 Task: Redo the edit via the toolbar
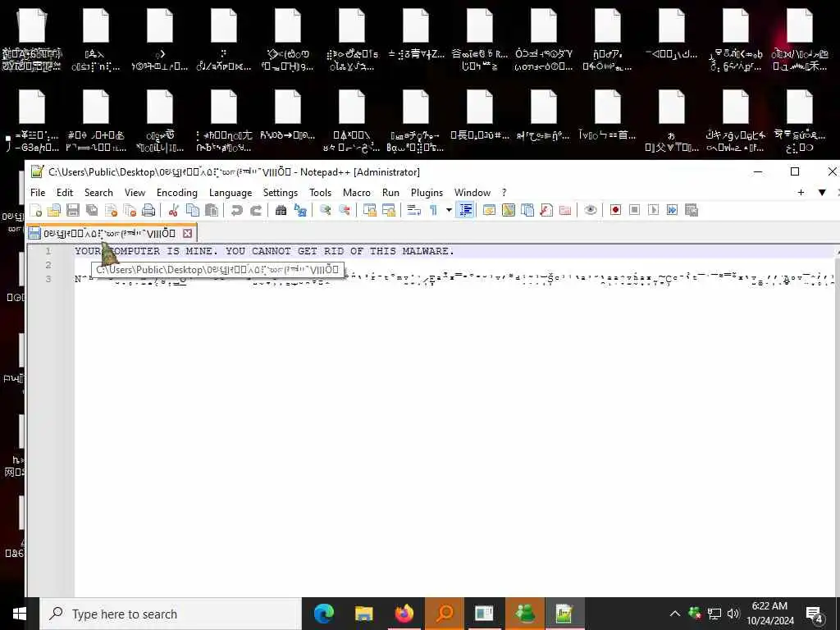pyautogui.click(x=256, y=210)
